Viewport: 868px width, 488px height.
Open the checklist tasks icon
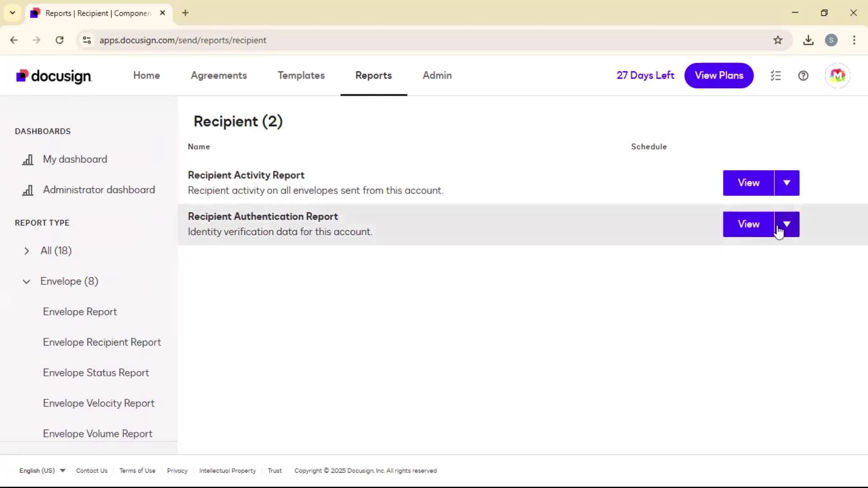[x=776, y=75]
